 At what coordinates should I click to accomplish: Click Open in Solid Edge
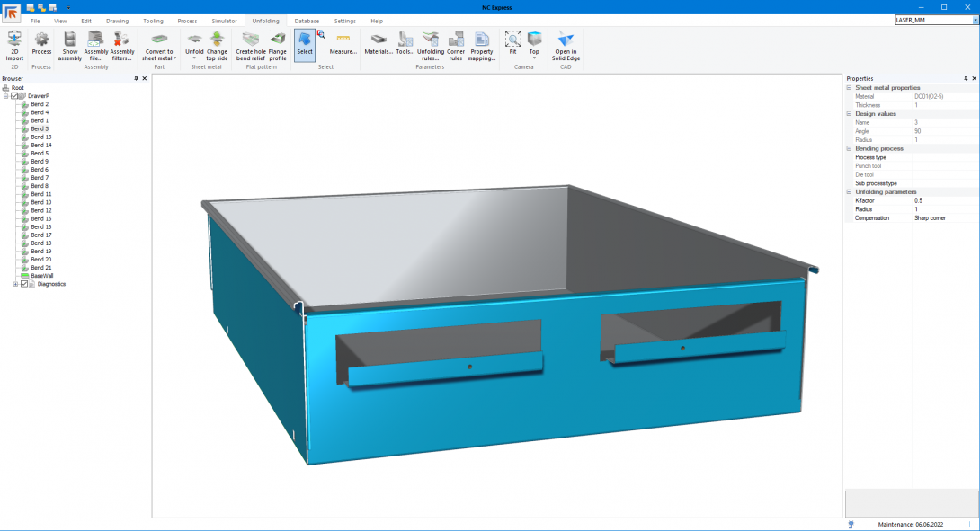pyautogui.click(x=566, y=44)
